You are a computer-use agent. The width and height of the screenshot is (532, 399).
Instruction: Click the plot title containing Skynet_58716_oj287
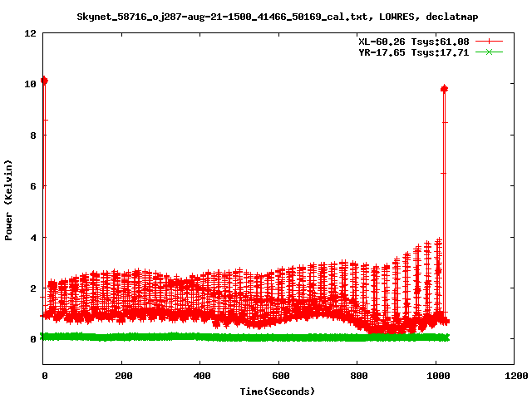(277, 17)
